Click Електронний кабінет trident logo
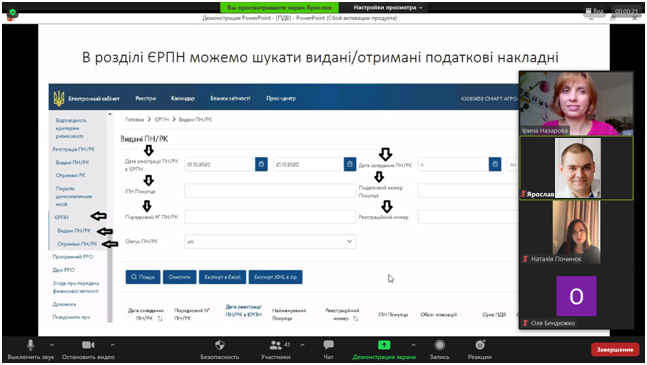 [59, 98]
